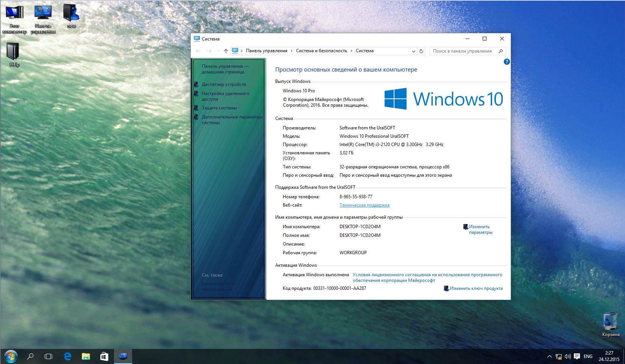Click the network tray icon
The image size is (625, 364).
tap(559, 356)
